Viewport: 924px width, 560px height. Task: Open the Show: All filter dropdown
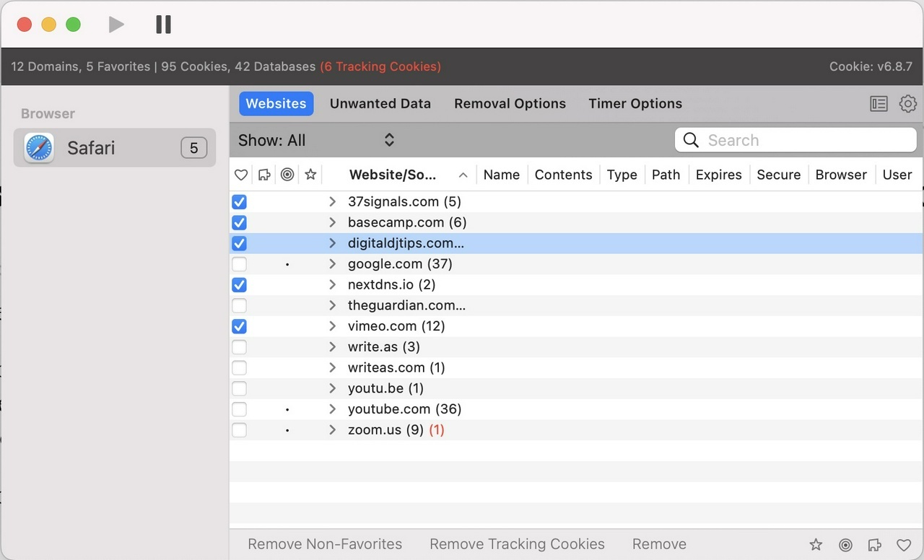(x=316, y=141)
